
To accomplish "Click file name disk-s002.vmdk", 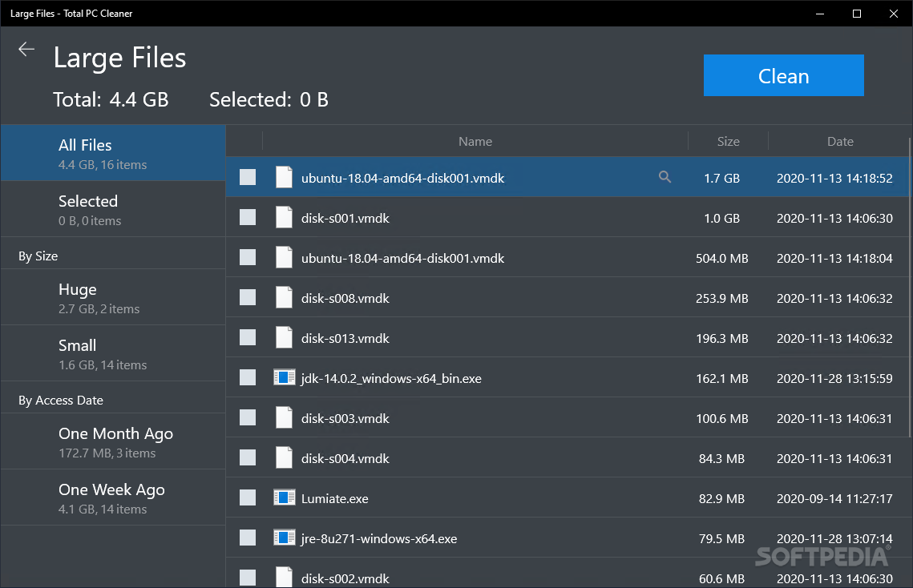I will click(x=345, y=578).
